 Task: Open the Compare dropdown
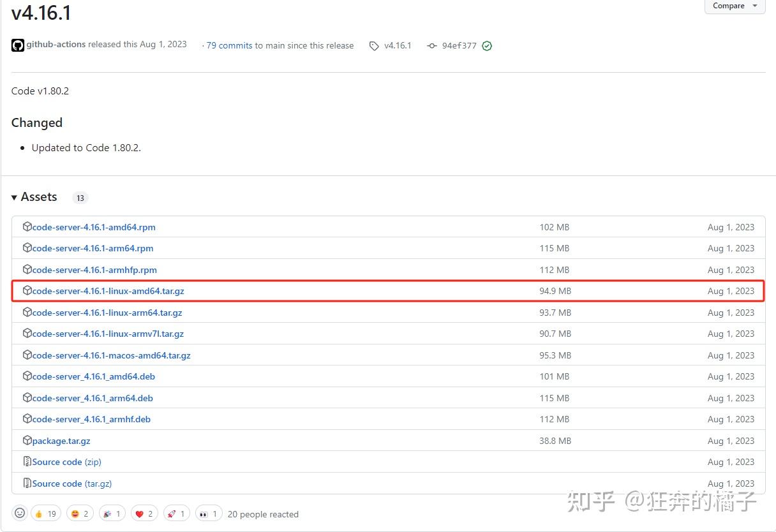pyautogui.click(x=734, y=5)
